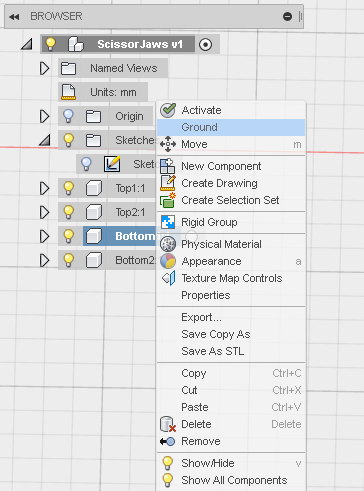Toggle visibility lightbulb for Origin folder
Screen dimensions: 364x491
pyautogui.click(x=68, y=116)
